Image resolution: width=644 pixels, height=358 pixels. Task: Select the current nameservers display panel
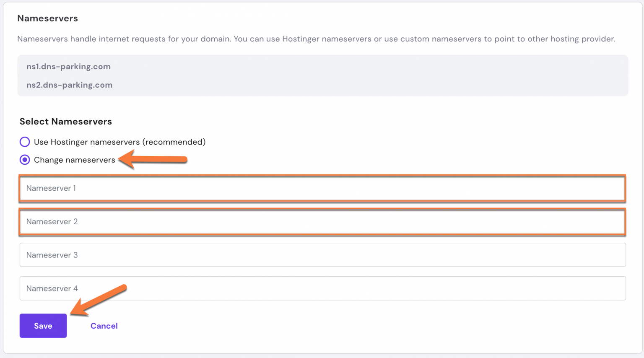tap(322, 75)
